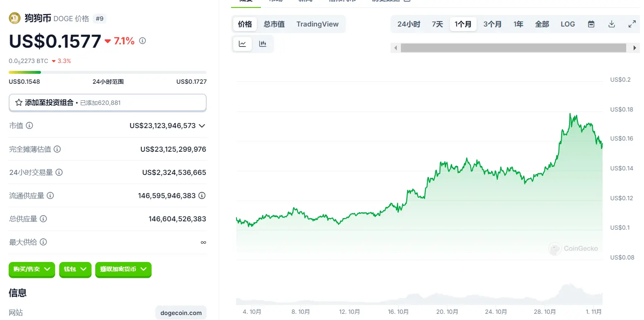Open the dogecoin.com website link
Image resolution: width=644 pixels, height=320 pixels.
[181, 313]
